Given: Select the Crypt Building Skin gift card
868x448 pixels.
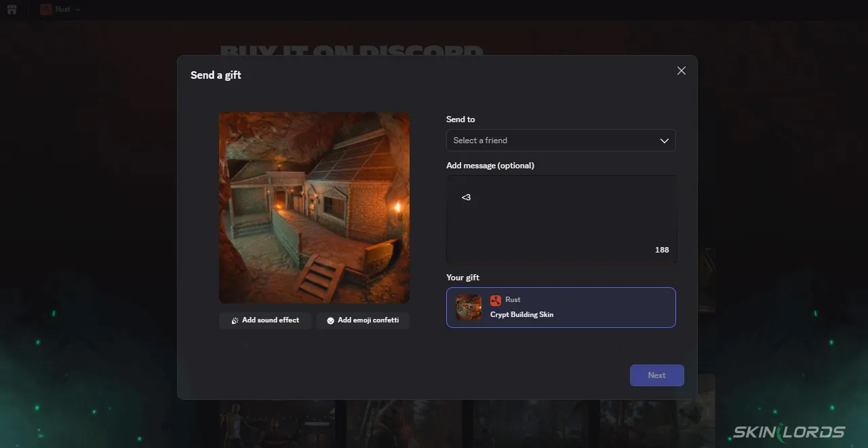Looking at the screenshot, I should coord(561,307).
